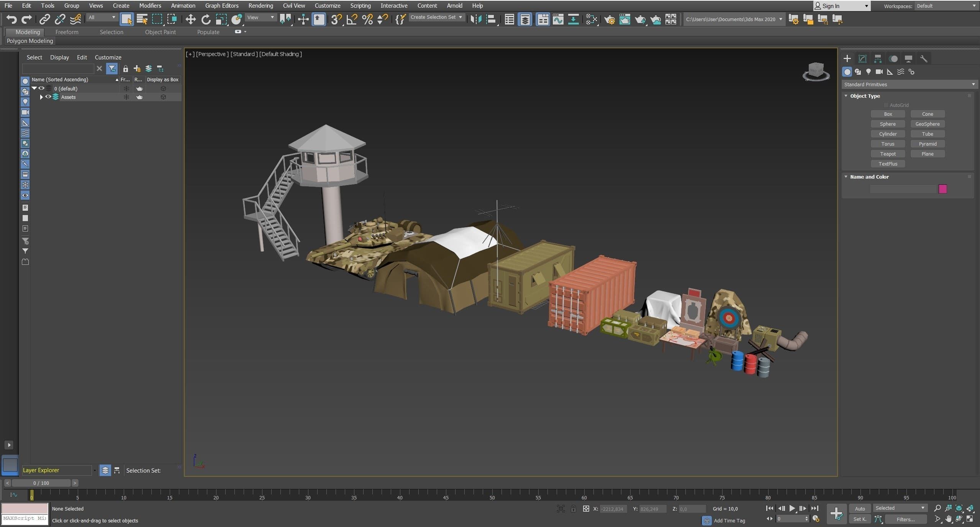Collapse the Object Type rollout
The height and width of the screenshot is (527, 980).
[x=846, y=96]
